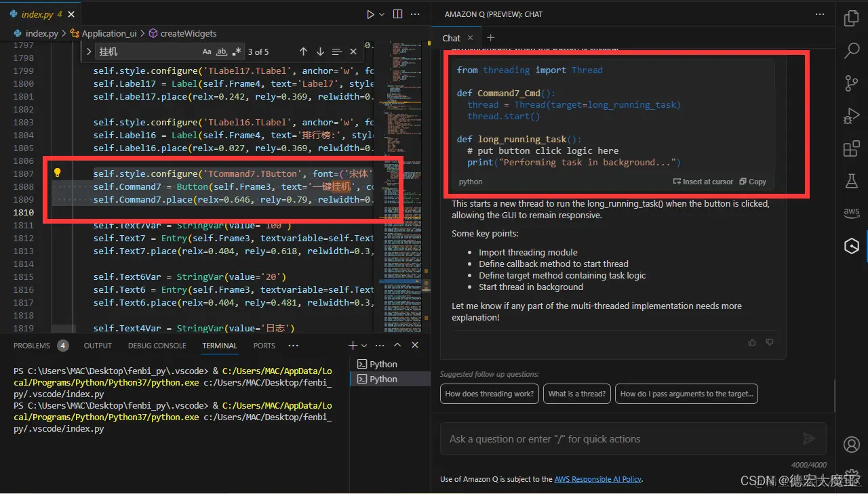This screenshot has width=868, height=494.
Task: Close the terminal panel
Action: coord(415,346)
